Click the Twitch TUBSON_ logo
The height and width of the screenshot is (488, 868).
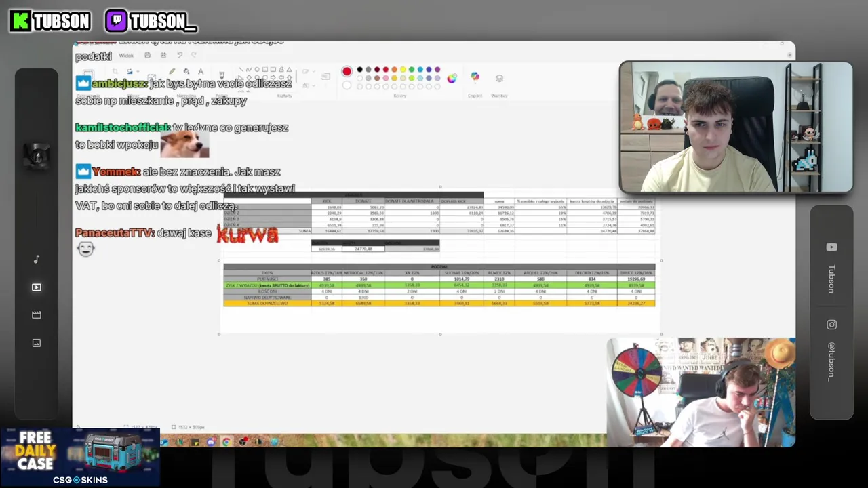tap(151, 21)
